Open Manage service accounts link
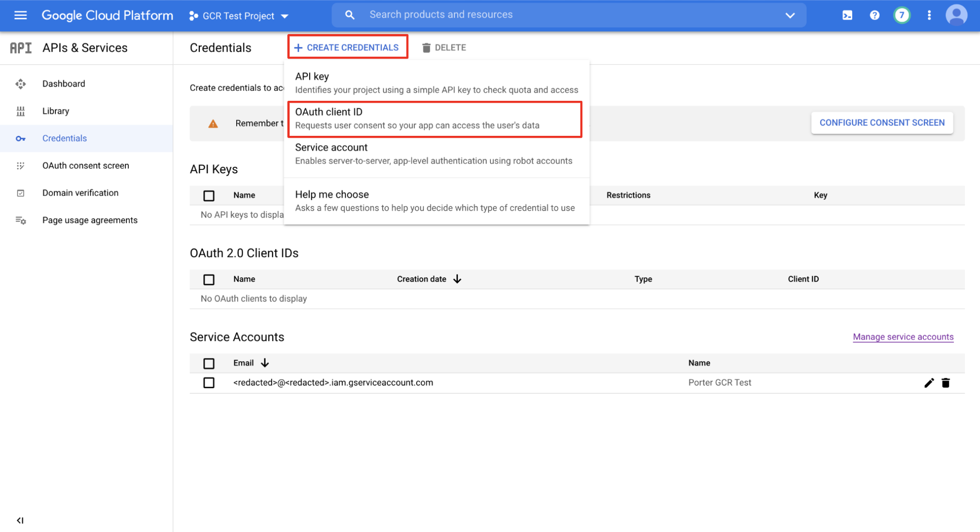980x532 pixels. coord(903,337)
